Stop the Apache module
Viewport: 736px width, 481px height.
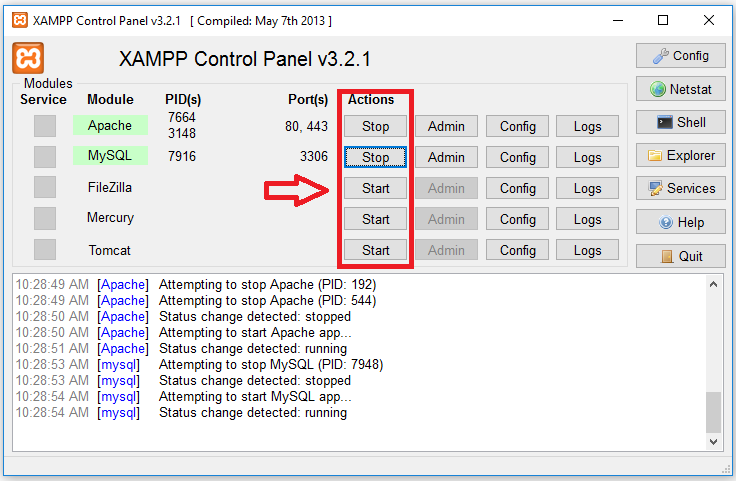click(x=375, y=126)
